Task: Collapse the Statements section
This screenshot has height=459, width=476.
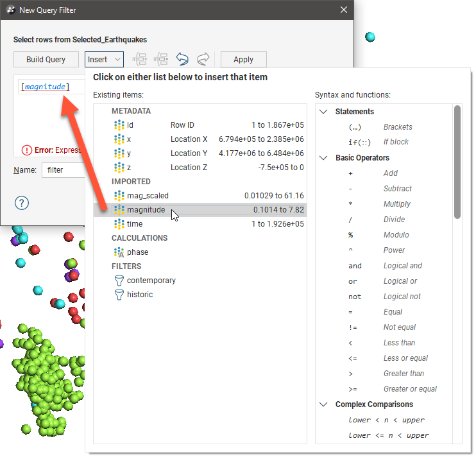Action: tap(323, 112)
